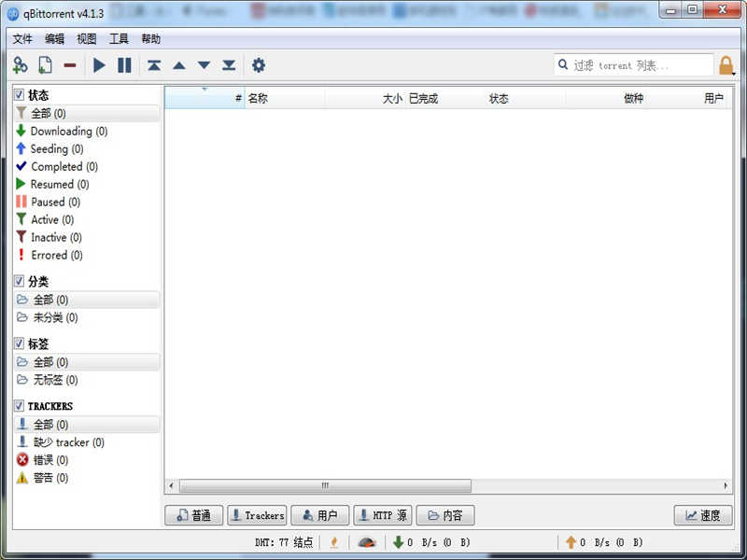Open the 编辑 menu
Screen dimensions: 747x560
click(x=54, y=38)
